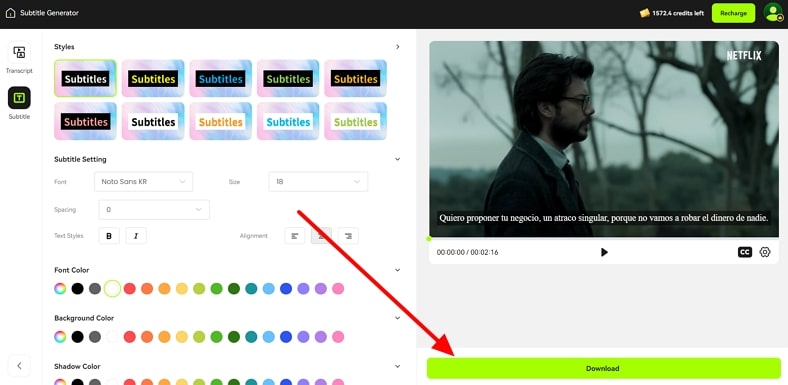Viewport: 788px width, 385px height.
Task: Select yellow-on-black Subtitles style
Action: (153, 78)
